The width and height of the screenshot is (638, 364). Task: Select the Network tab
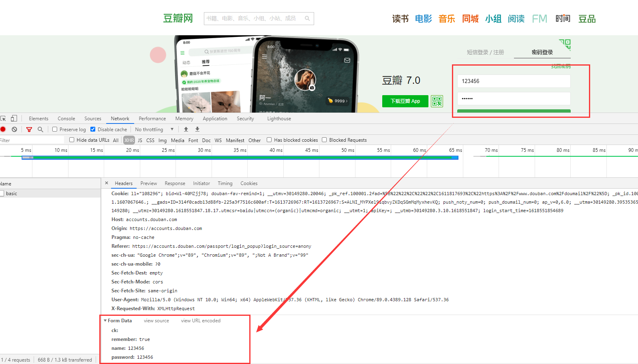[x=120, y=119]
